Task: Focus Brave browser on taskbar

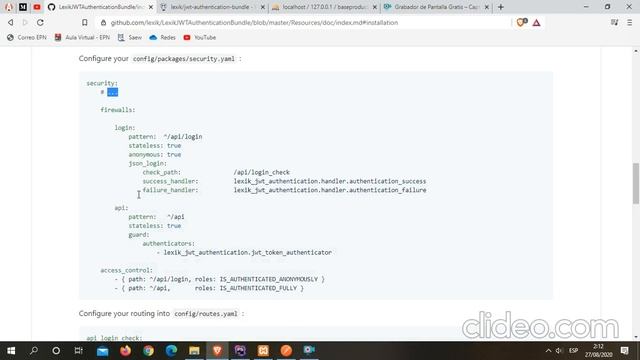Action: coord(217,351)
